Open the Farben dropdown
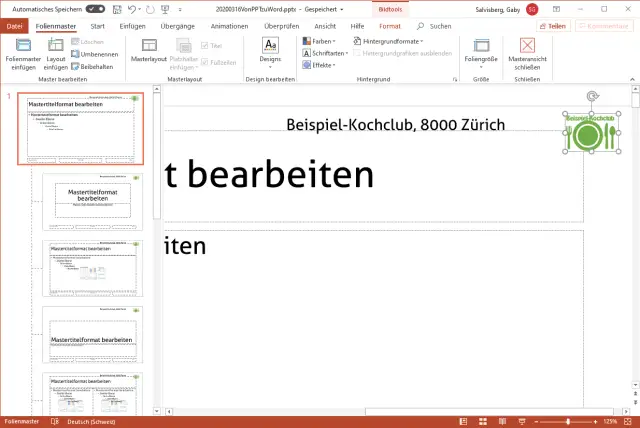Viewport: 640px width, 428px height. point(320,41)
